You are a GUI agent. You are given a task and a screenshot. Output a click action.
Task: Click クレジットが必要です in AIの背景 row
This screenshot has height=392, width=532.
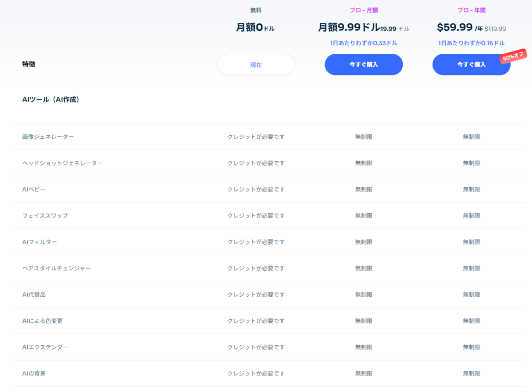coord(256,373)
